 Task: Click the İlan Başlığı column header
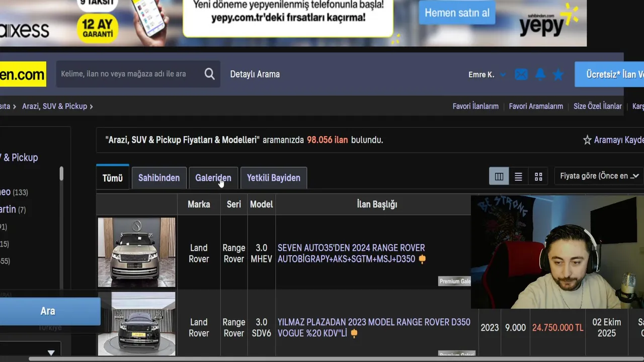pos(377,204)
